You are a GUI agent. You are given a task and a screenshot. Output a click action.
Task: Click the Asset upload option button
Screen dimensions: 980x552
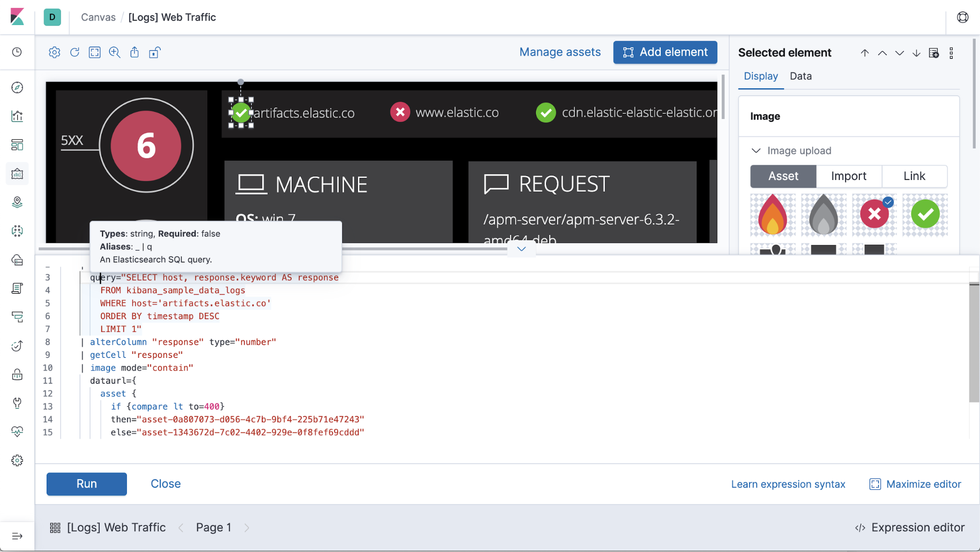tap(783, 176)
